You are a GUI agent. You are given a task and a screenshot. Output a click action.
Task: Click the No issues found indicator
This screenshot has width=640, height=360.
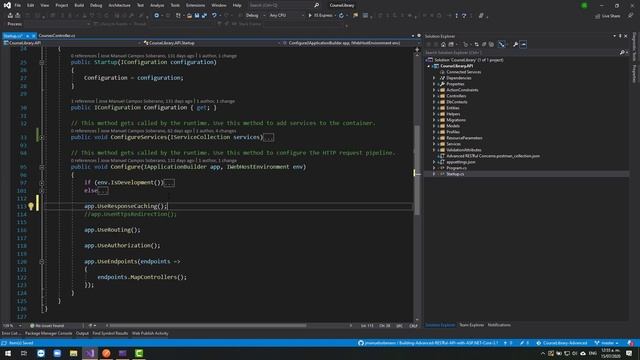tap(47, 326)
